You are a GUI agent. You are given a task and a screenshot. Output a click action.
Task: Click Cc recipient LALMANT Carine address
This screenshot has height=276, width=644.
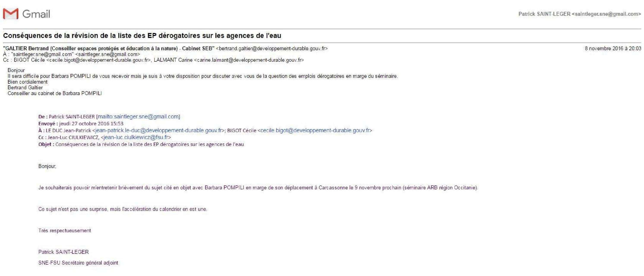229,60
